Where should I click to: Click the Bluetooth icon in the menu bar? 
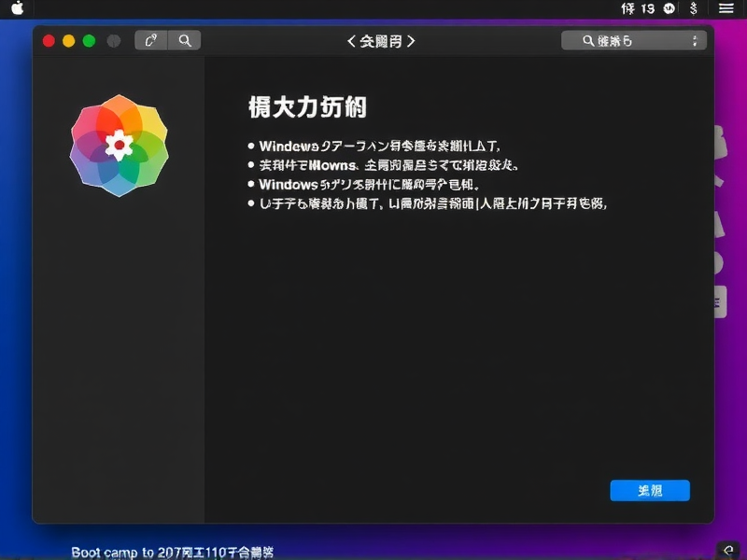(x=692, y=9)
